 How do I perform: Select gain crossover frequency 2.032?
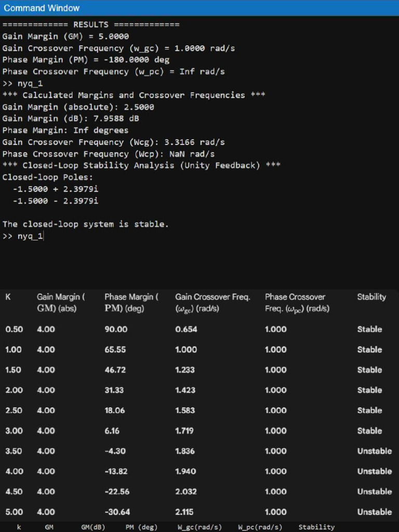[185, 491]
